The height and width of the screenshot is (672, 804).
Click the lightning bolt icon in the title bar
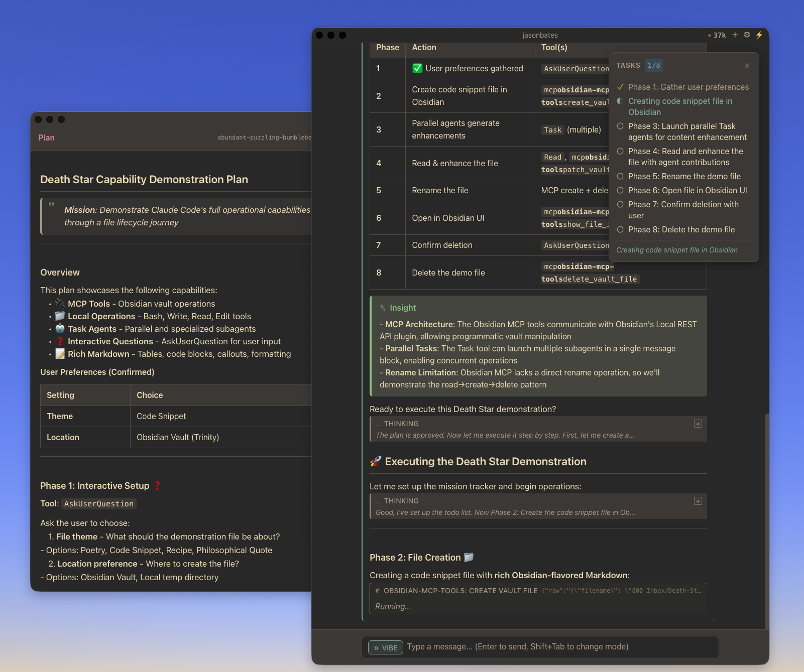[759, 35]
